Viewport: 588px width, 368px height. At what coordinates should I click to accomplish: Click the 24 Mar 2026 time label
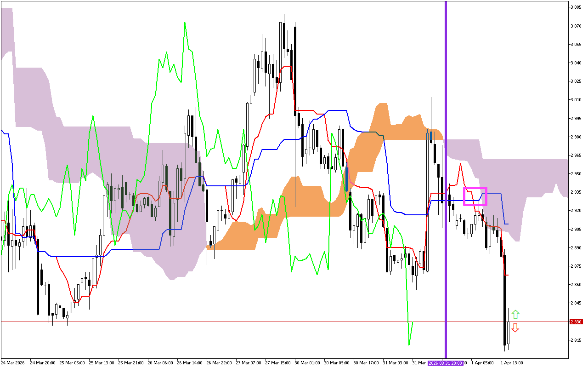click(x=13, y=363)
